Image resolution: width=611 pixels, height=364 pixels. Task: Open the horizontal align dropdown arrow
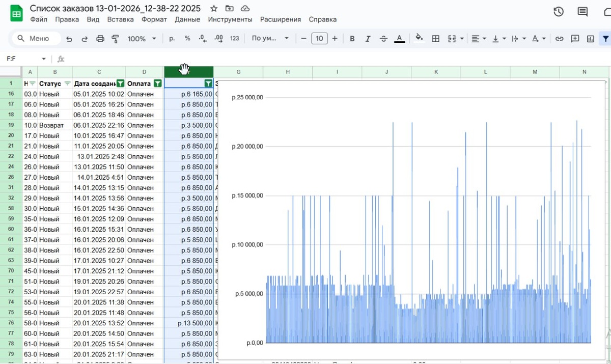(x=484, y=39)
